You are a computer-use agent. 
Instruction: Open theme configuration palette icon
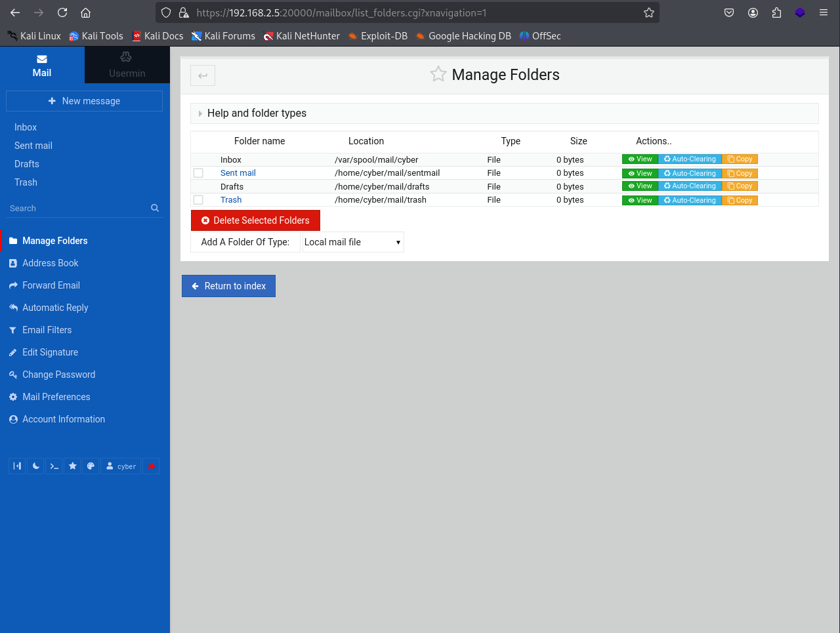(91, 466)
